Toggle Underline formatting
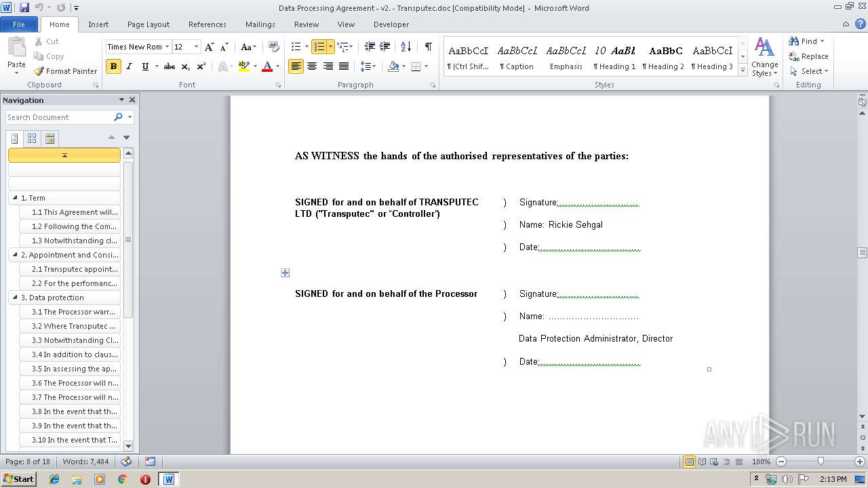Viewport: 868px width, 488px height. 145,66
